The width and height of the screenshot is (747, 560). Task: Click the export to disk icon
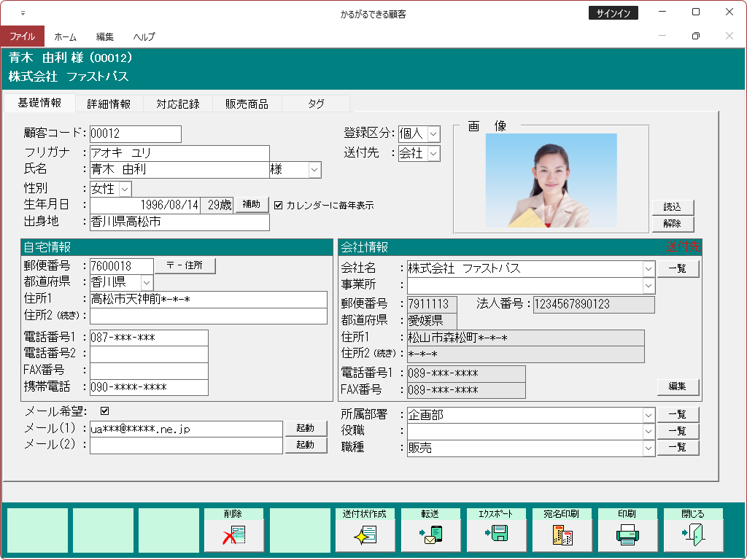496,535
